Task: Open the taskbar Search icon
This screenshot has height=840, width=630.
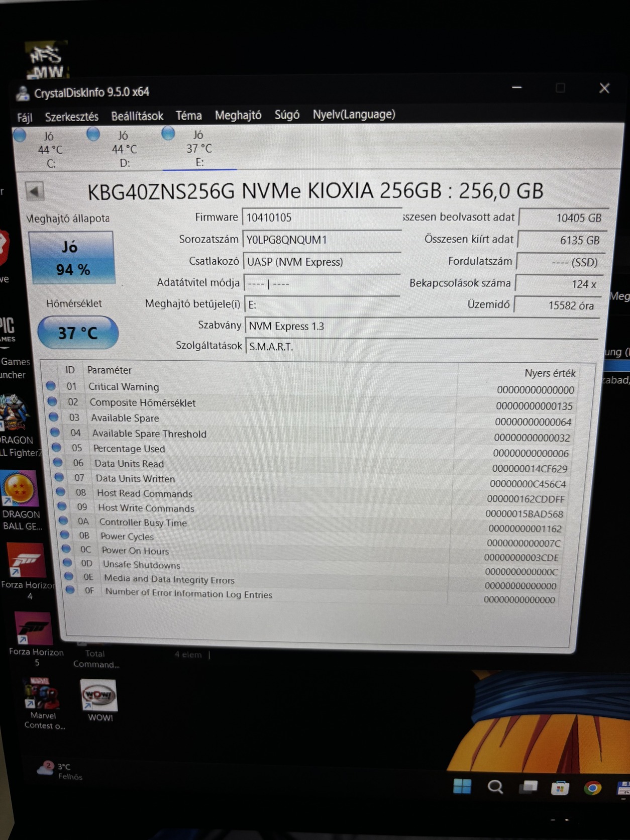Action: point(495,787)
